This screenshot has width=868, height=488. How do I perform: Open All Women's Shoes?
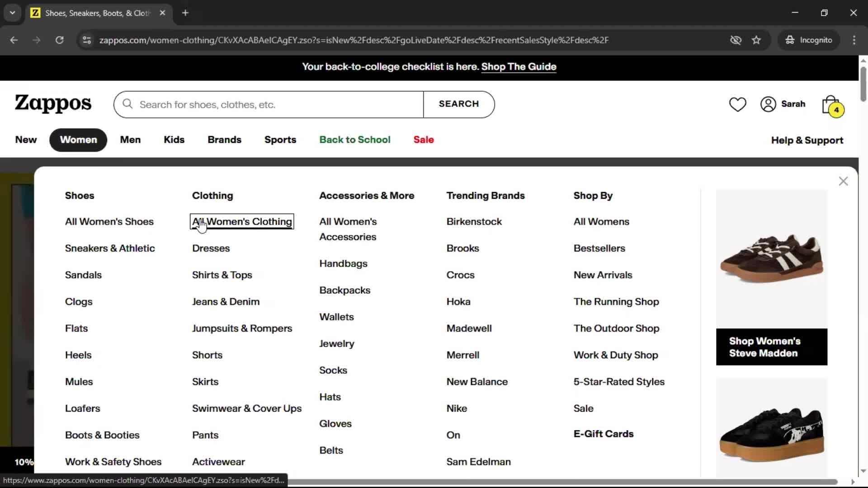click(x=109, y=221)
